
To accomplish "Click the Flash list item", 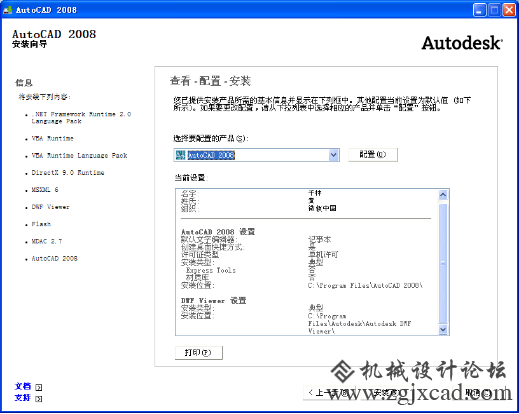I will pyautogui.click(x=41, y=224).
